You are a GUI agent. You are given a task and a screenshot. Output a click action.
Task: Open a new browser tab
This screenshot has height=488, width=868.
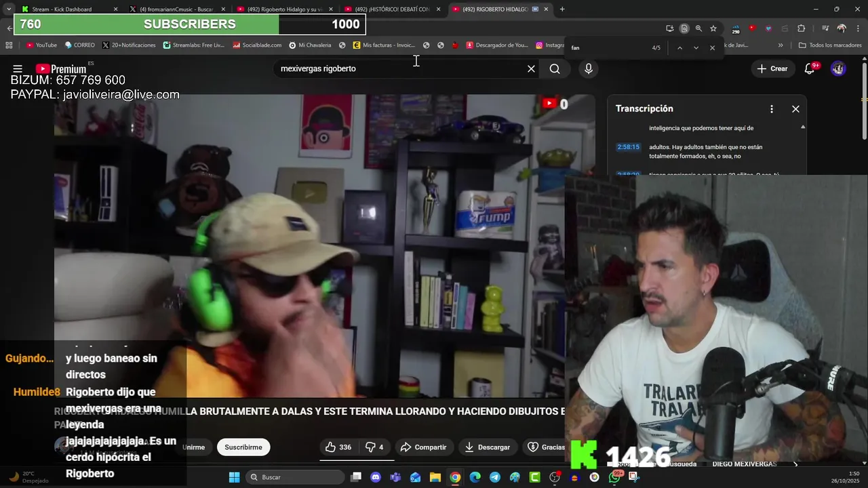[562, 9]
